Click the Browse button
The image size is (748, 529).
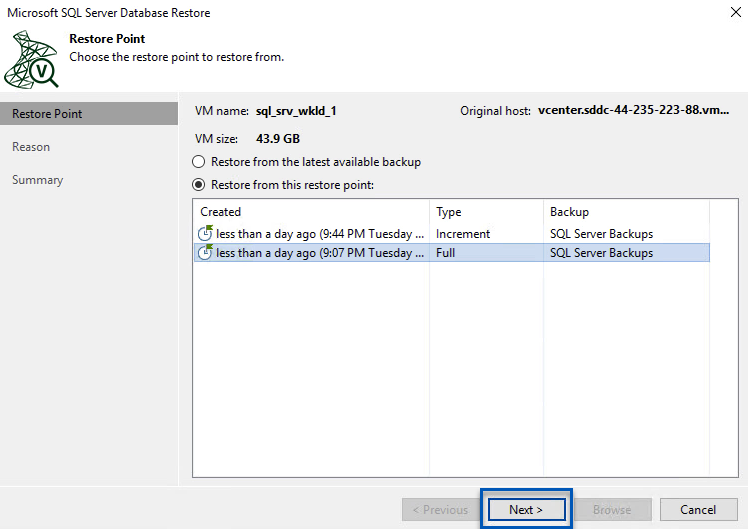point(611,510)
